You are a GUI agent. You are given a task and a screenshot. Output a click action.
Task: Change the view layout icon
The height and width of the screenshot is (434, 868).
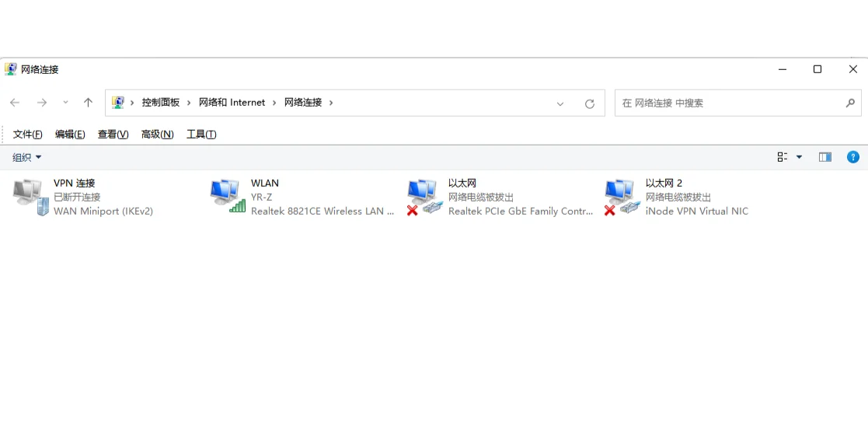coord(783,157)
